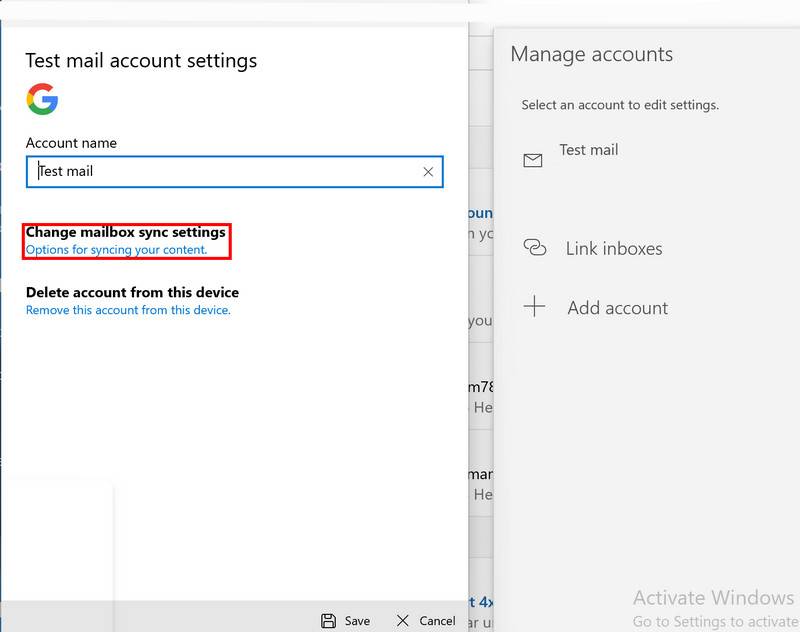Click the Cancel X icon
This screenshot has height=632, width=800.
click(x=403, y=620)
